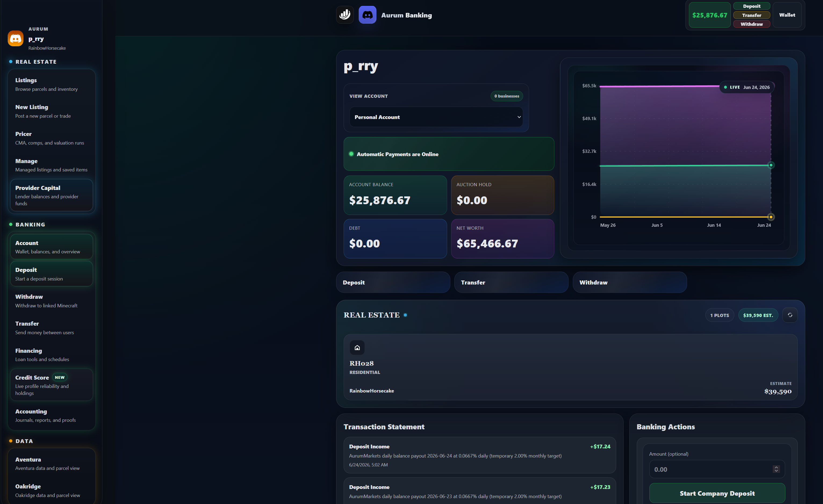The height and width of the screenshot is (504, 823).
Task: Click the LIVE indicator on the chart
Action: click(x=747, y=87)
